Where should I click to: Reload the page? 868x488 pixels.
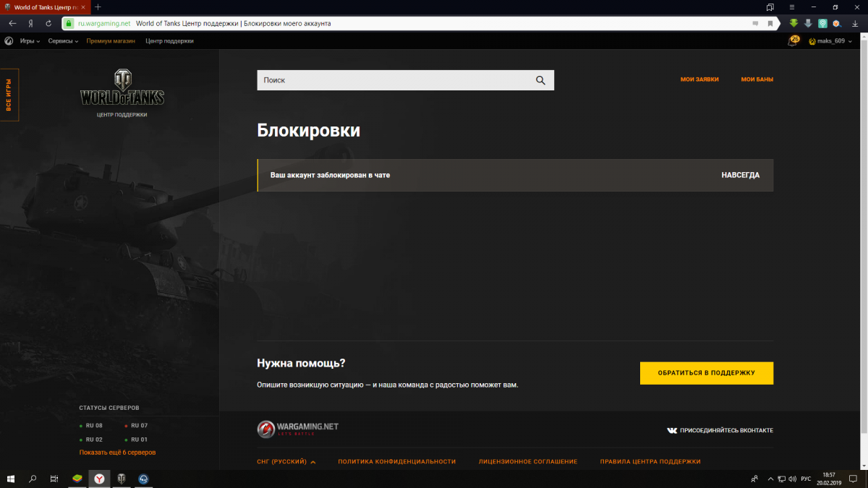coord(48,23)
